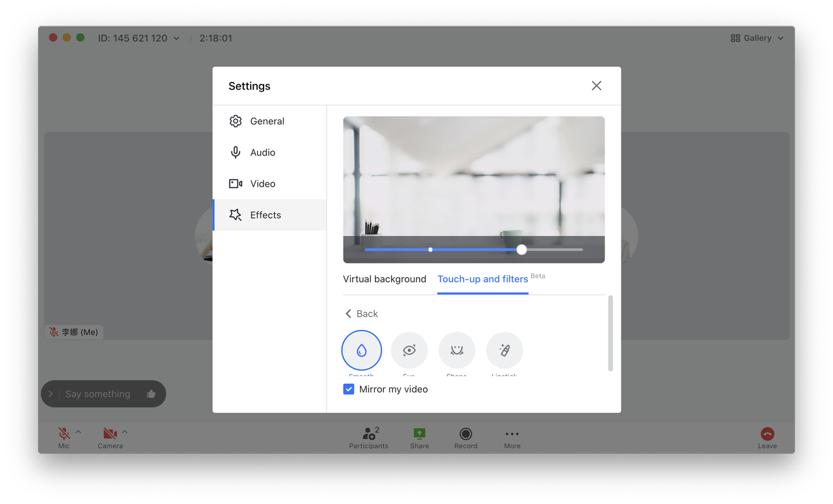Select the Eye touch-up effect

point(409,350)
